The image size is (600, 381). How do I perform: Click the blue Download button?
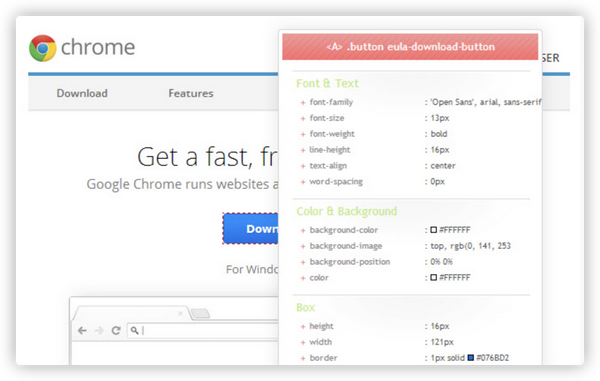(x=251, y=228)
